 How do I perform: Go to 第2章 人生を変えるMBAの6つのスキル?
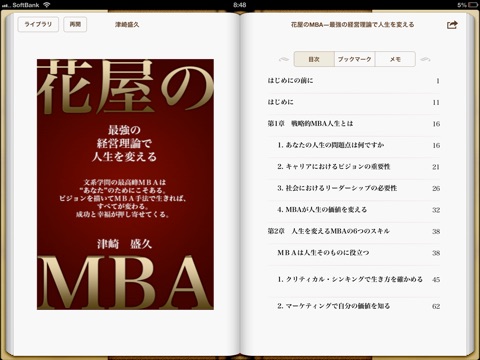(354, 231)
